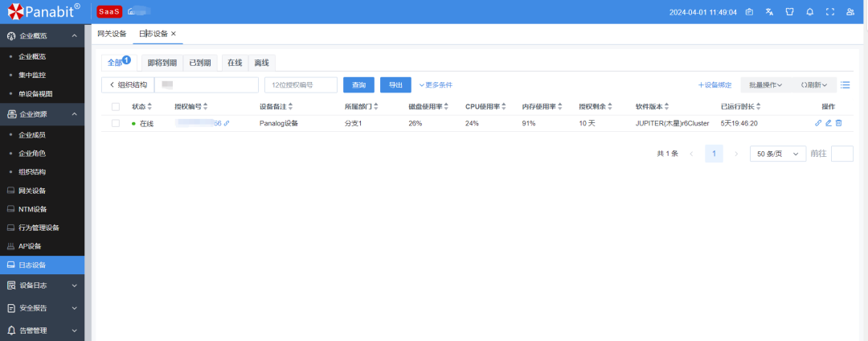The height and width of the screenshot is (341, 868).
Task: Open the 50 条/页 page size dropdown
Action: coord(778,154)
